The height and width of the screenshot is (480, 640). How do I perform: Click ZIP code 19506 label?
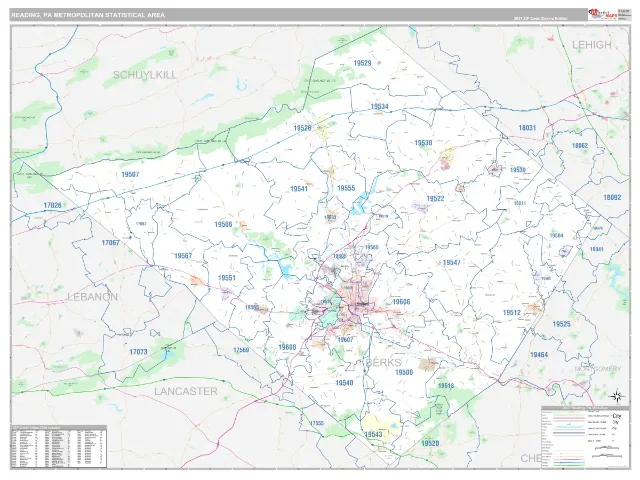click(223, 224)
